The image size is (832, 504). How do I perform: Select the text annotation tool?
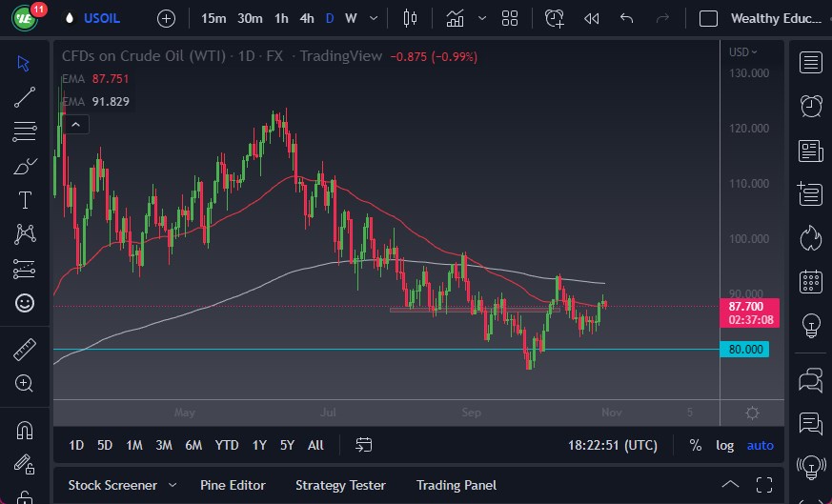25,200
